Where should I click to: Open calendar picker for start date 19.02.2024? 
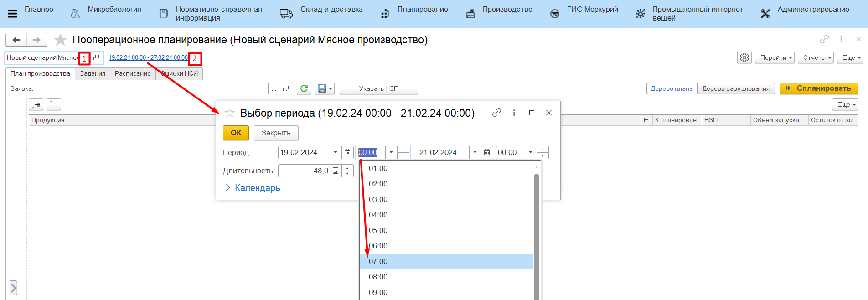tap(347, 152)
